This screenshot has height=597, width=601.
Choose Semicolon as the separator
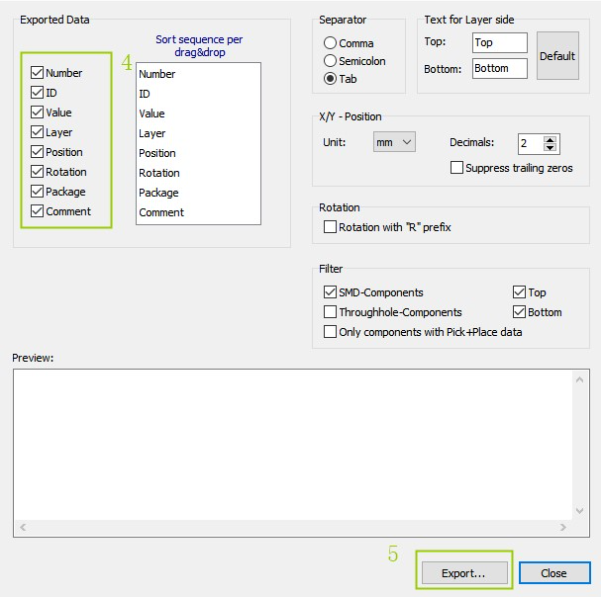[330, 61]
